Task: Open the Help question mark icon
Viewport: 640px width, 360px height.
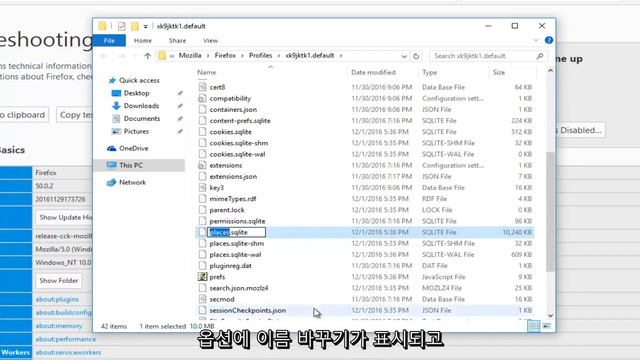Action: 549,40
